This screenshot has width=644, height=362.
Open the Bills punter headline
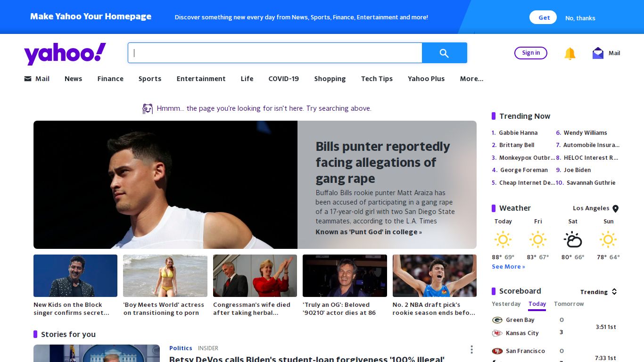coord(383,162)
